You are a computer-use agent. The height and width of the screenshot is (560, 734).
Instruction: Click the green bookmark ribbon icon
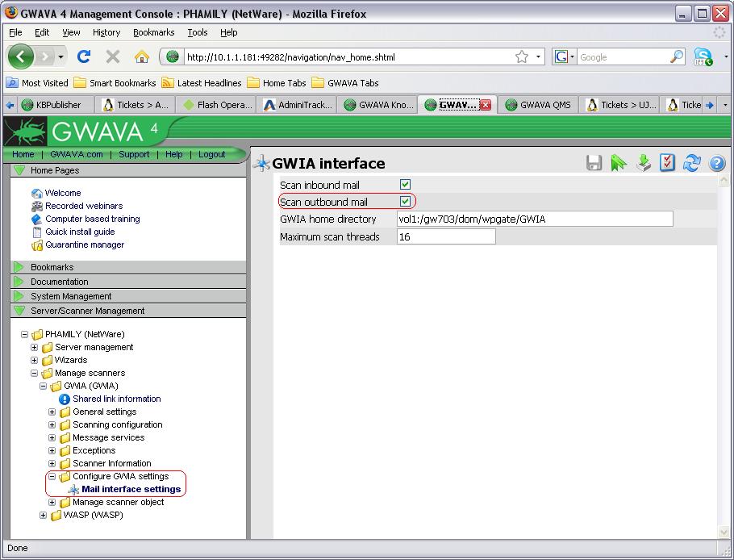tap(619, 162)
